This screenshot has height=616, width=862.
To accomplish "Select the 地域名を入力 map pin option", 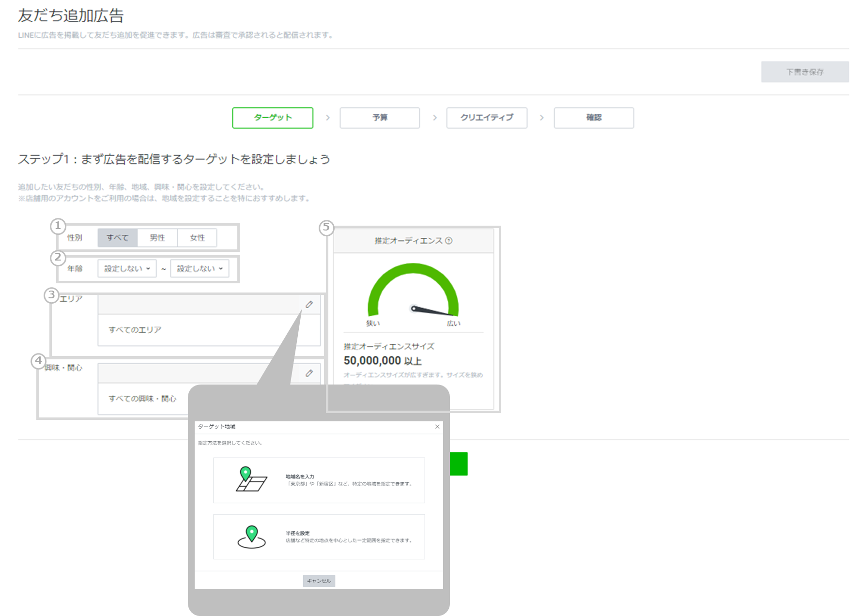I will click(319, 480).
